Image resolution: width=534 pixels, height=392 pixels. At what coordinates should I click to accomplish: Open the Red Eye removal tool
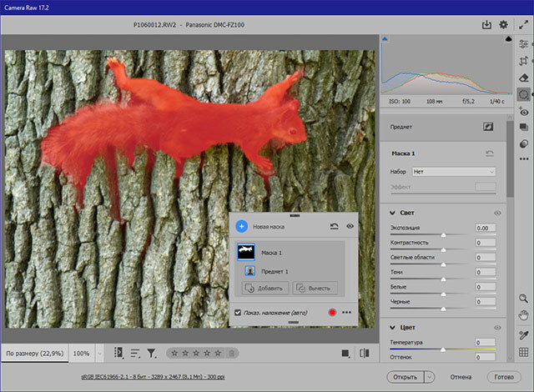pyautogui.click(x=524, y=112)
